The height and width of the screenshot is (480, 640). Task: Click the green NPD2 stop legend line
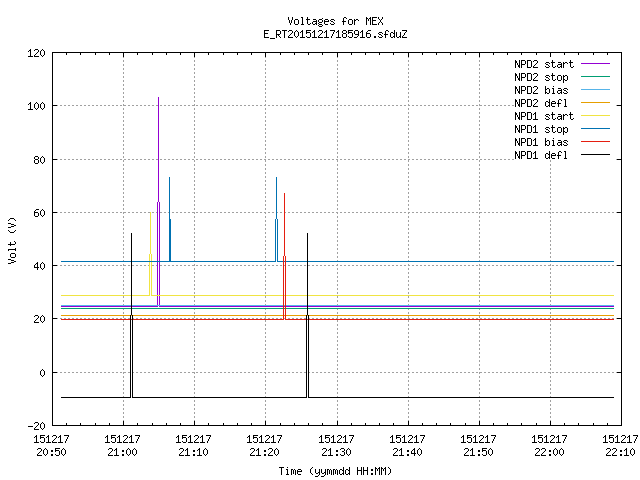(595, 77)
